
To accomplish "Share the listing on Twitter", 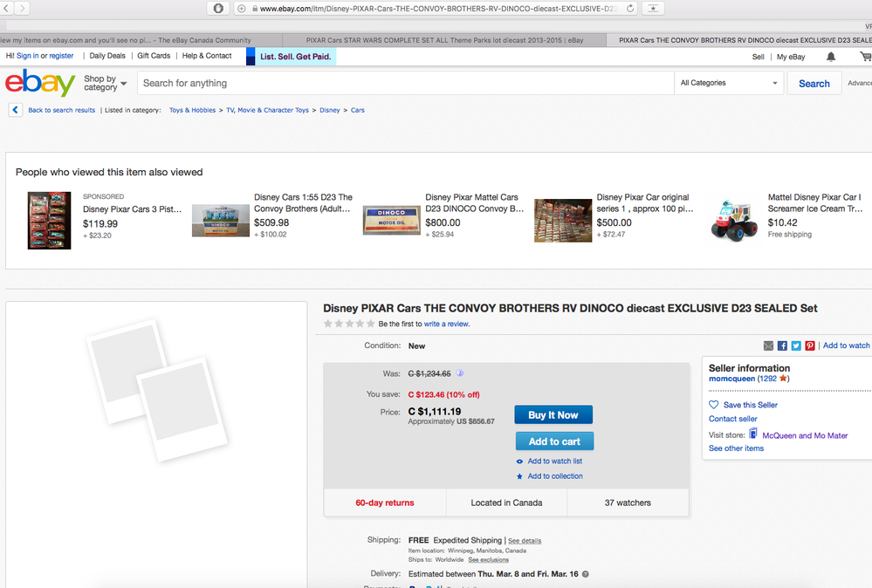I will pos(795,345).
